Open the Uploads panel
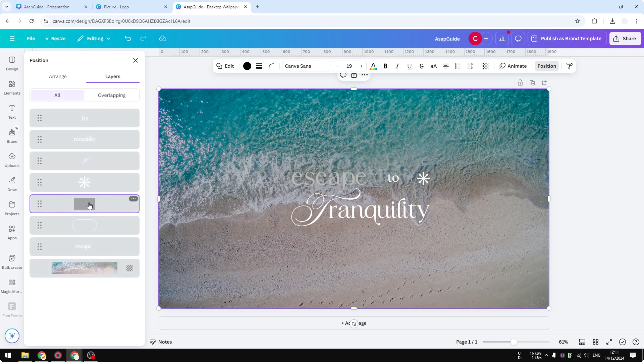Viewport: 644px width, 362px height. [12, 160]
